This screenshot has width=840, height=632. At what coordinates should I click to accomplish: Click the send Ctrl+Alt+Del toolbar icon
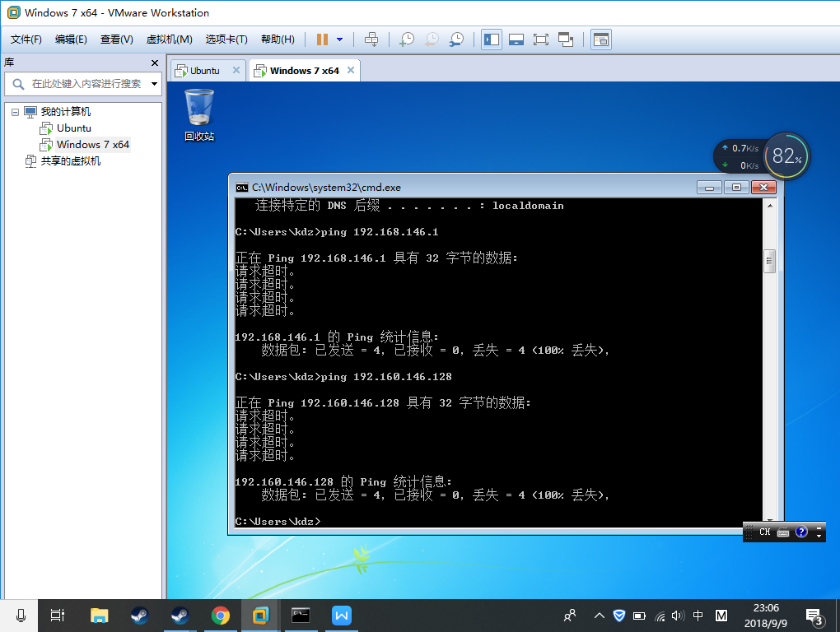(371, 39)
